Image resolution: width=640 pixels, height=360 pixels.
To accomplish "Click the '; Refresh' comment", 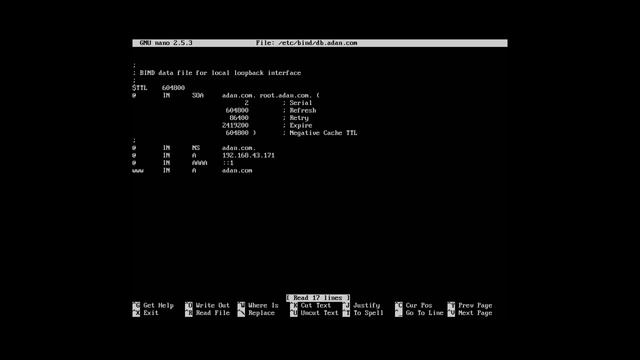I will (x=299, y=110).
